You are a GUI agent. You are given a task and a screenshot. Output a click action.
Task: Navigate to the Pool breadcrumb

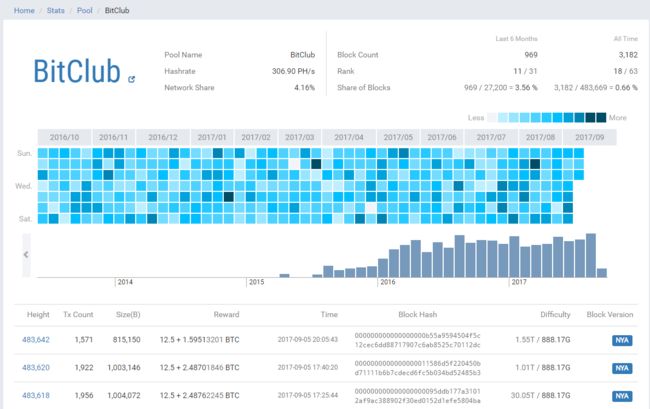(x=85, y=10)
